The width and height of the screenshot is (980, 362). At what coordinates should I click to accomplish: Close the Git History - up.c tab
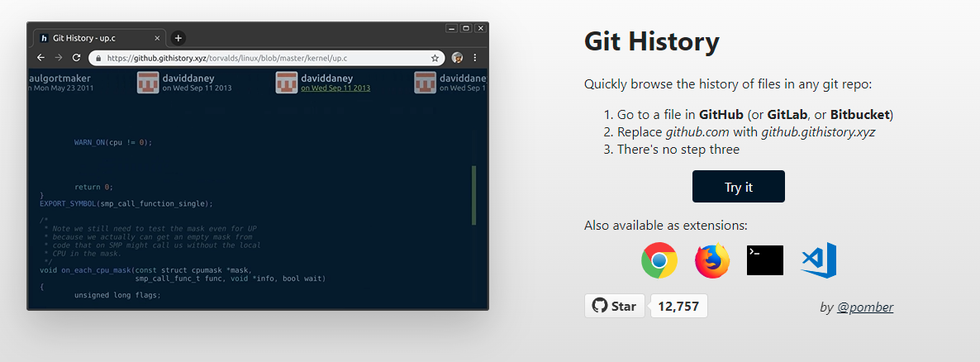click(x=157, y=38)
